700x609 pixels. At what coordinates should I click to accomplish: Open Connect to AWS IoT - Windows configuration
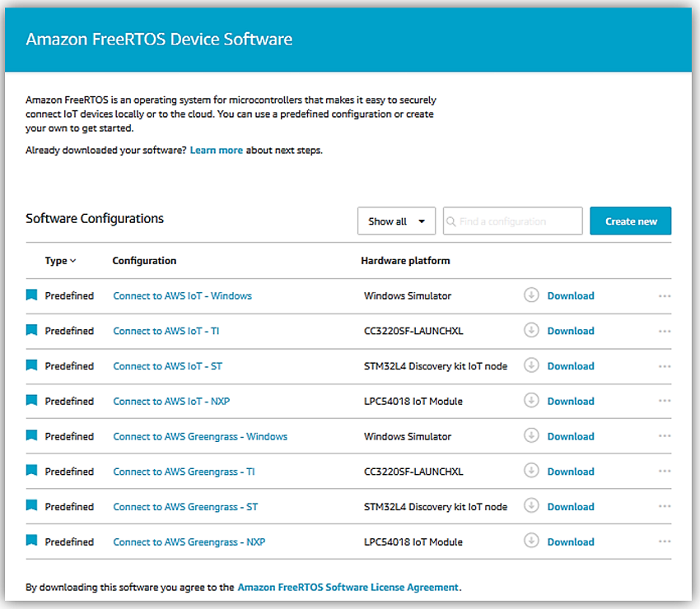click(182, 295)
